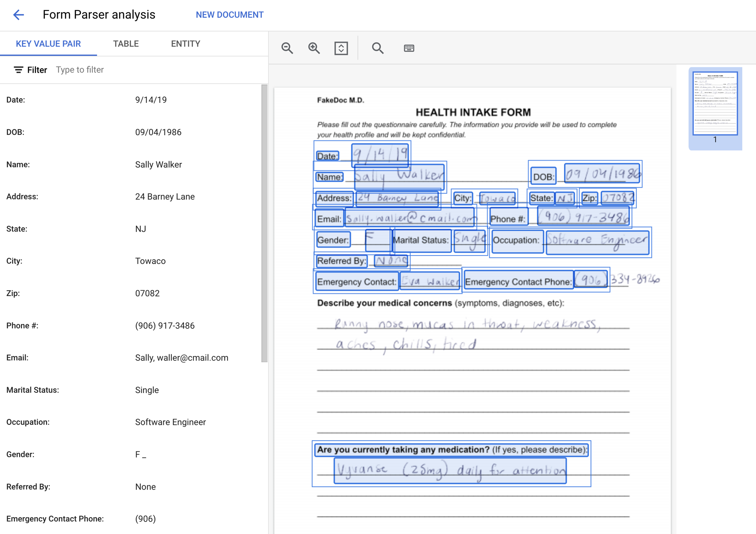Click the back arrow icon

pyautogui.click(x=18, y=15)
